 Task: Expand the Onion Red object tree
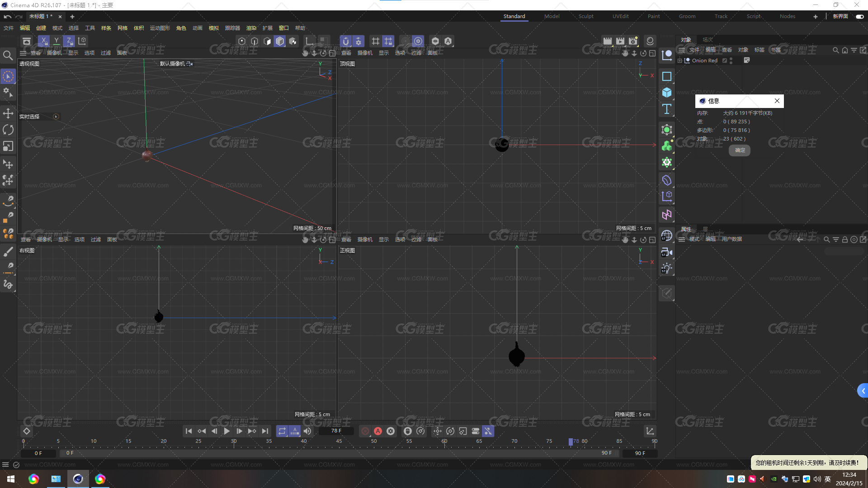pyautogui.click(x=679, y=61)
